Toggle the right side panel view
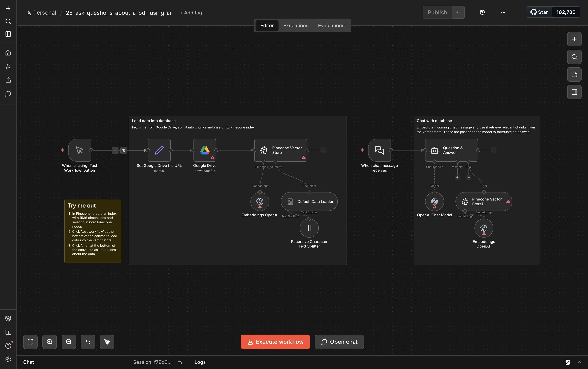 coord(574,92)
